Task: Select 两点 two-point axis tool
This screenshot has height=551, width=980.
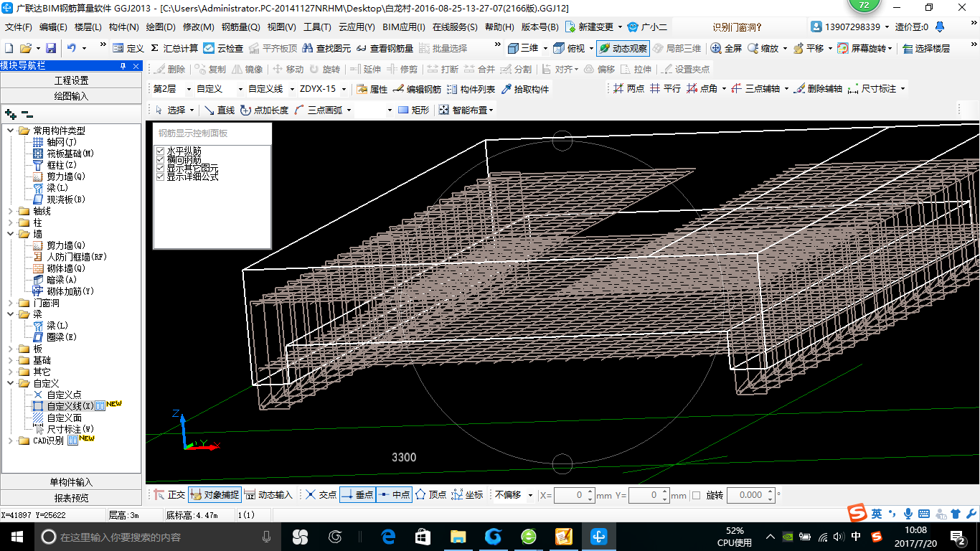Action: tap(629, 89)
